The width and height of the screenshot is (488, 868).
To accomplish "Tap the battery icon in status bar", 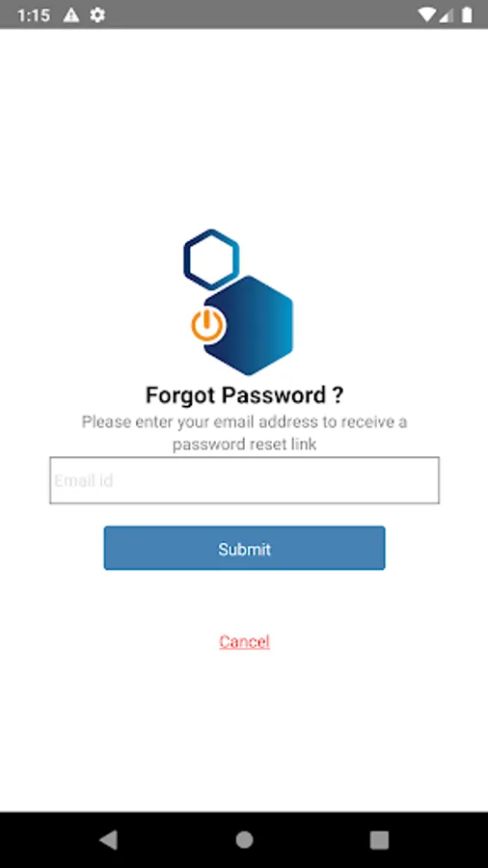I will [467, 14].
